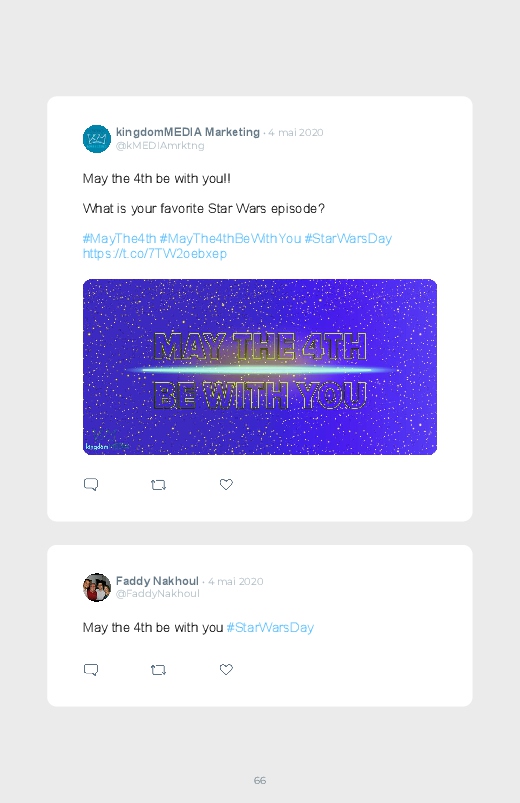Retweet the kingdomMEDIA Marketing tweet
520x803 pixels.
[158, 484]
